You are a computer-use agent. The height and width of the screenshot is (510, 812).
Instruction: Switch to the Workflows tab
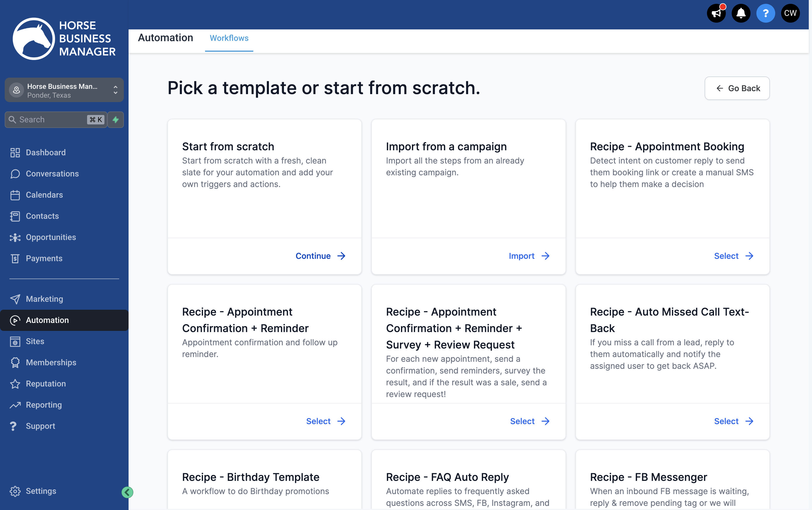pyautogui.click(x=229, y=38)
